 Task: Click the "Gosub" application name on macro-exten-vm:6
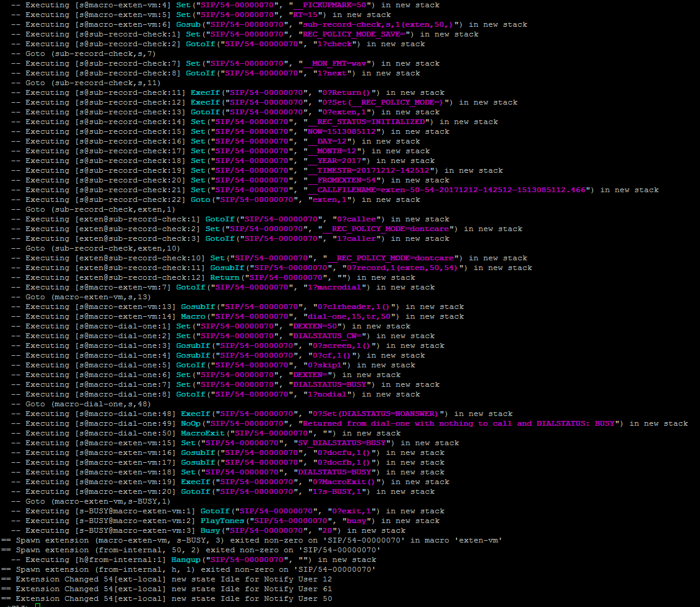coord(189,25)
